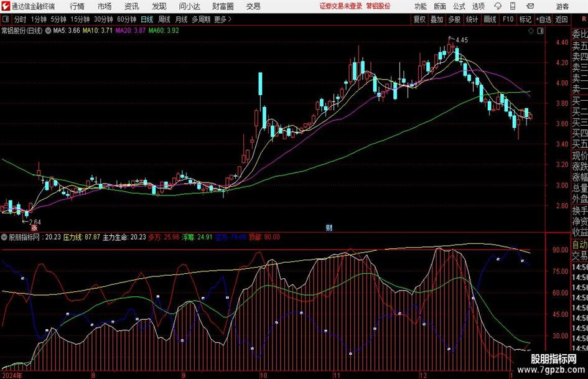Open the 财富圈 menu
The width and height of the screenshot is (588, 379).
[x=223, y=6]
